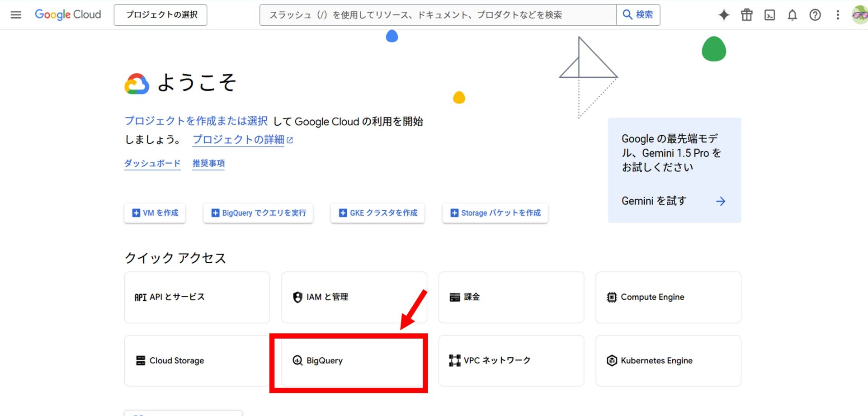The width and height of the screenshot is (868, 416).
Task: Click Storage バケットを作成 button
Action: click(x=495, y=213)
